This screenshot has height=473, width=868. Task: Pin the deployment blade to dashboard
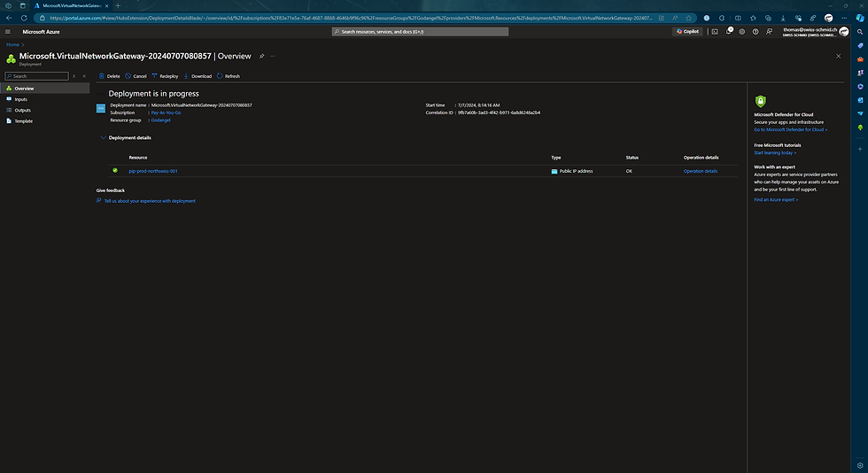coord(262,56)
